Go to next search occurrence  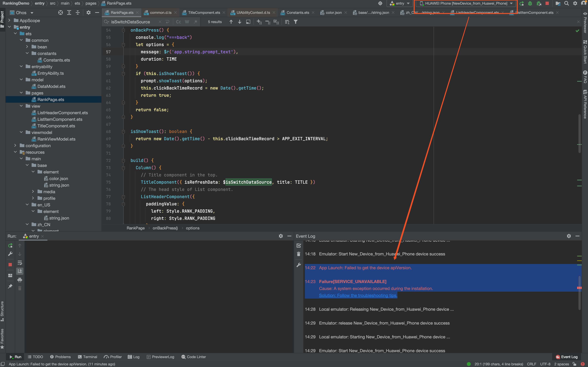[240, 22]
